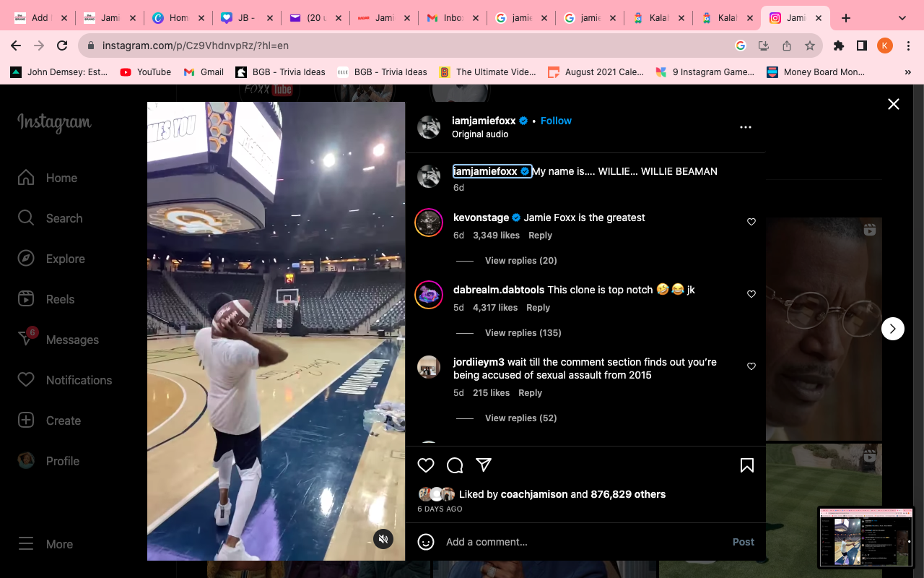Save the post with the bookmark icon

point(747,465)
